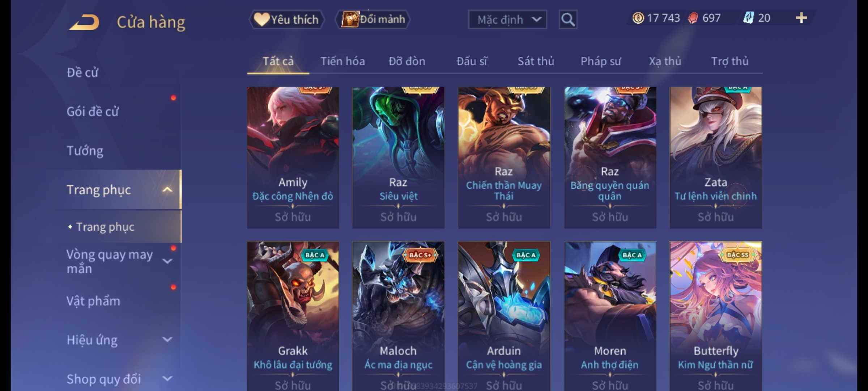Open the search magnifier icon
The width and height of the screenshot is (868, 391).
pos(568,20)
